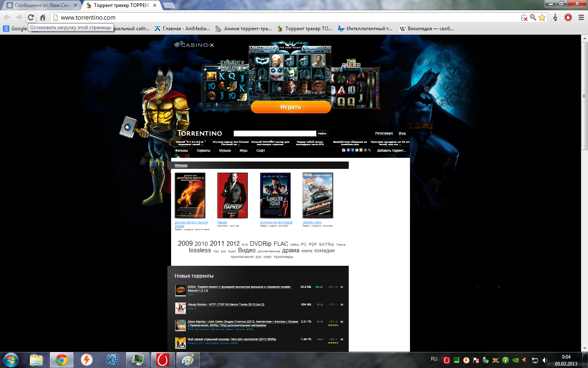Select the драма tag
588x368 pixels.
pos(290,251)
